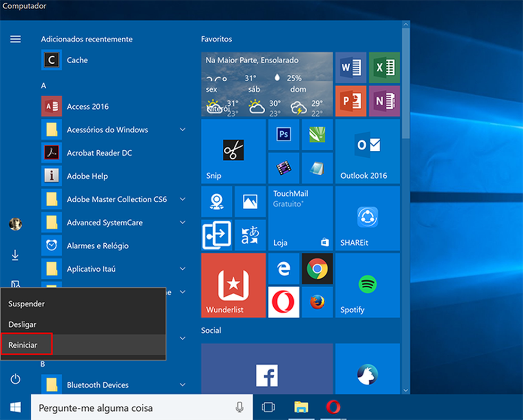The image size is (523, 420).
Task: Launch the Snip tool tile
Action: pyautogui.click(x=233, y=150)
